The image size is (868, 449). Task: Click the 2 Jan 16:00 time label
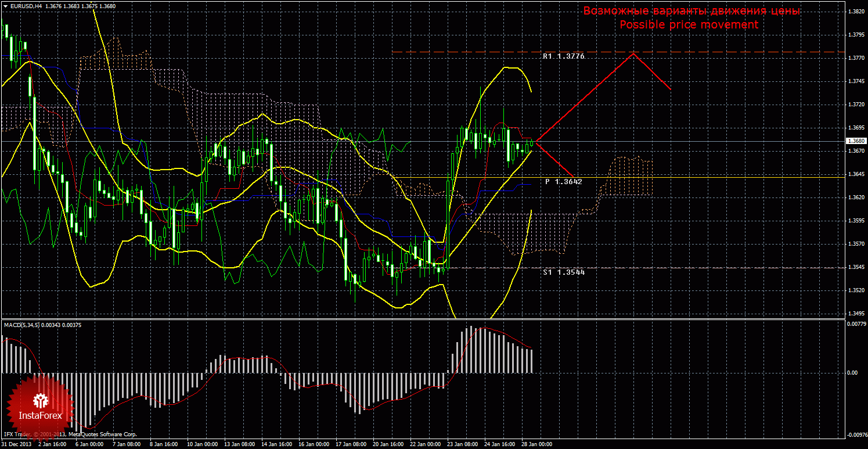(52, 444)
